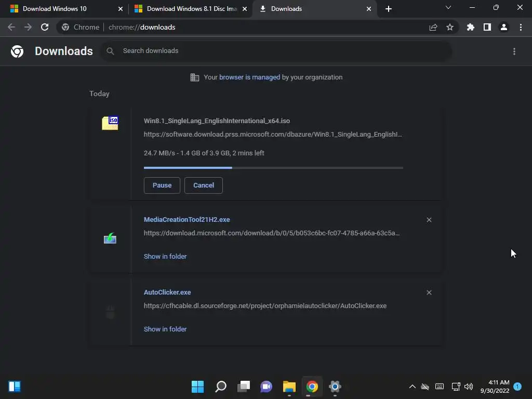The image size is (532, 399).
Task: Click the volume speaker tray icon
Action: coord(469,387)
